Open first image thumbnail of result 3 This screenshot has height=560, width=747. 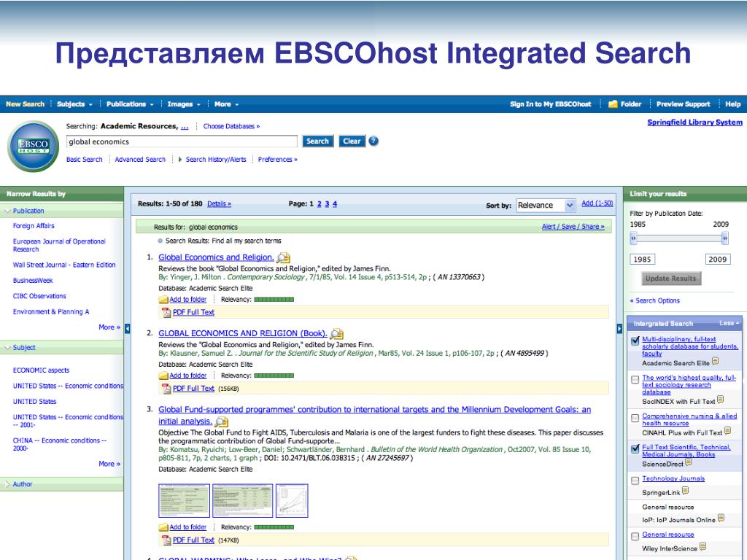click(184, 500)
